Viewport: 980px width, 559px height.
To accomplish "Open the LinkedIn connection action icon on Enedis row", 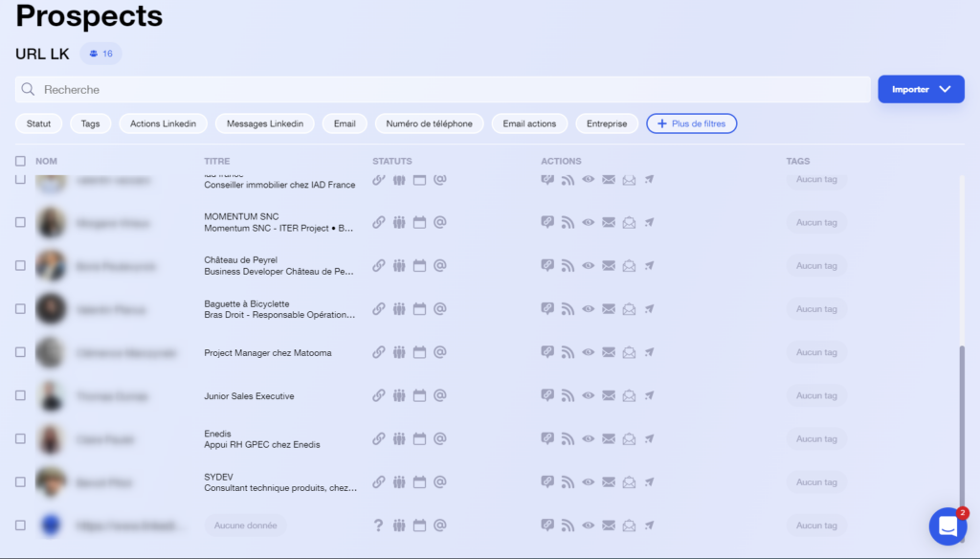I will [547, 438].
